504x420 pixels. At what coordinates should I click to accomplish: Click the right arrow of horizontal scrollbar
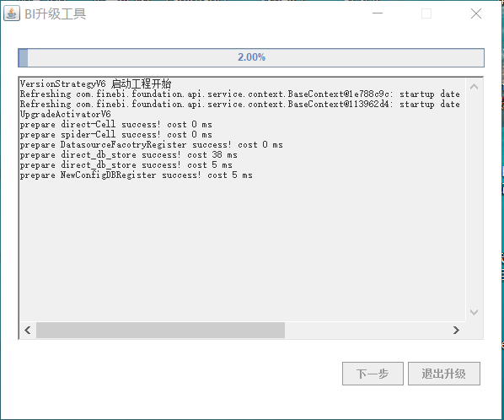[456, 330]
